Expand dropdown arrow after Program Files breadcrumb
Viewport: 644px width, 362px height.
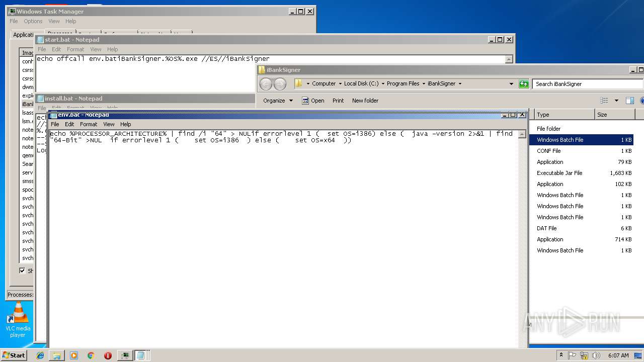(424, 84)
